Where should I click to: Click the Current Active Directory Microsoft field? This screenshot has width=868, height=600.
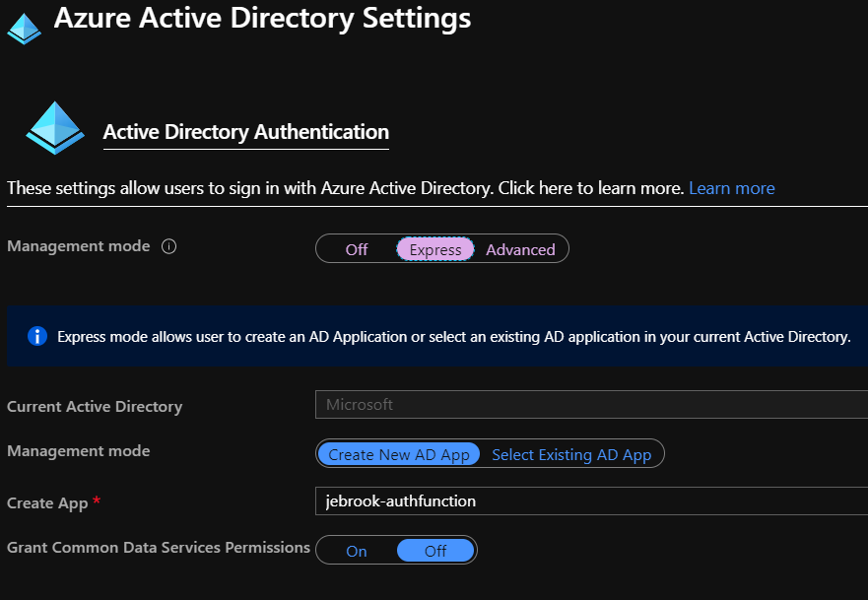tap(591, 405)
